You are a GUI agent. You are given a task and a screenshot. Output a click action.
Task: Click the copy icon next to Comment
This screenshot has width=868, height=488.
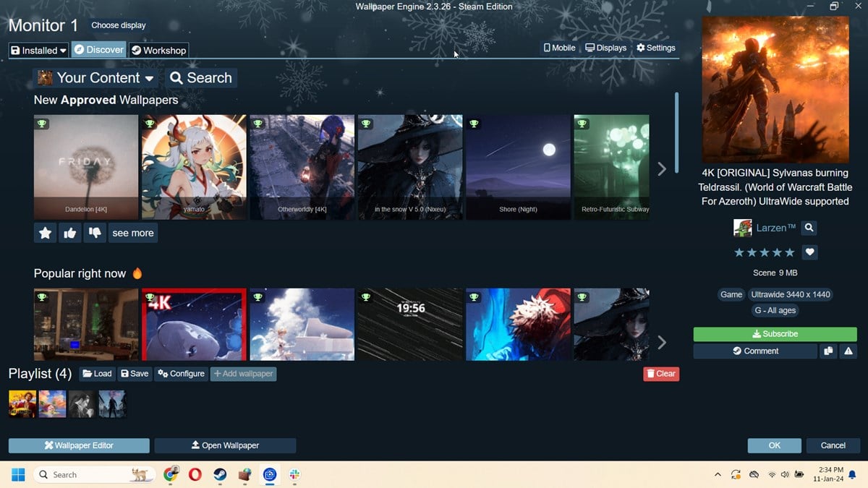coord(828,351)
